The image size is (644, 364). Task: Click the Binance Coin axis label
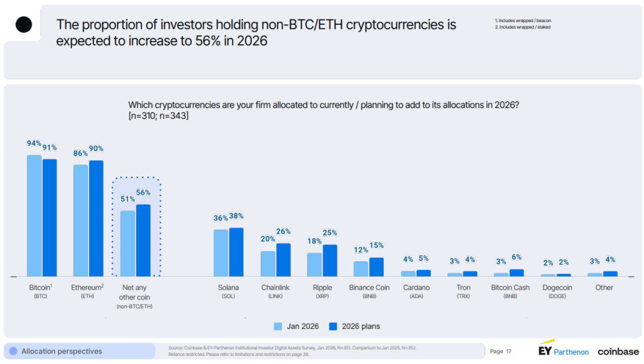tap(369, 287)
